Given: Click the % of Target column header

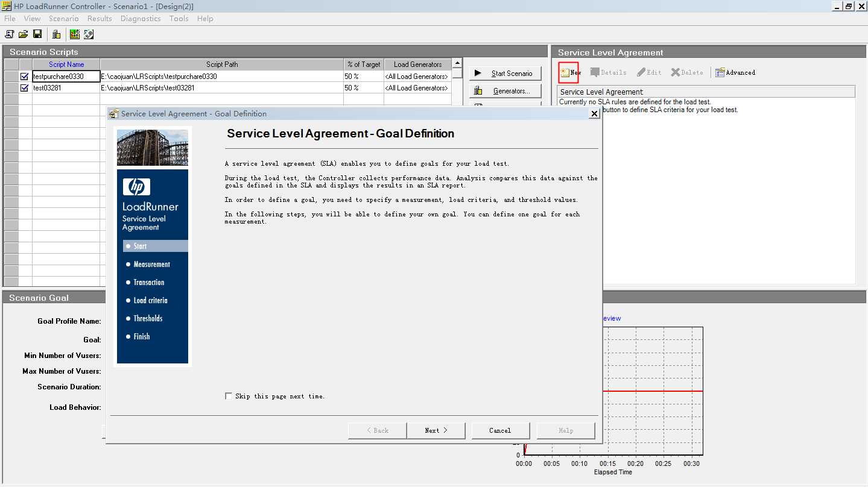Looking at the screenshot, I should 364,64.
